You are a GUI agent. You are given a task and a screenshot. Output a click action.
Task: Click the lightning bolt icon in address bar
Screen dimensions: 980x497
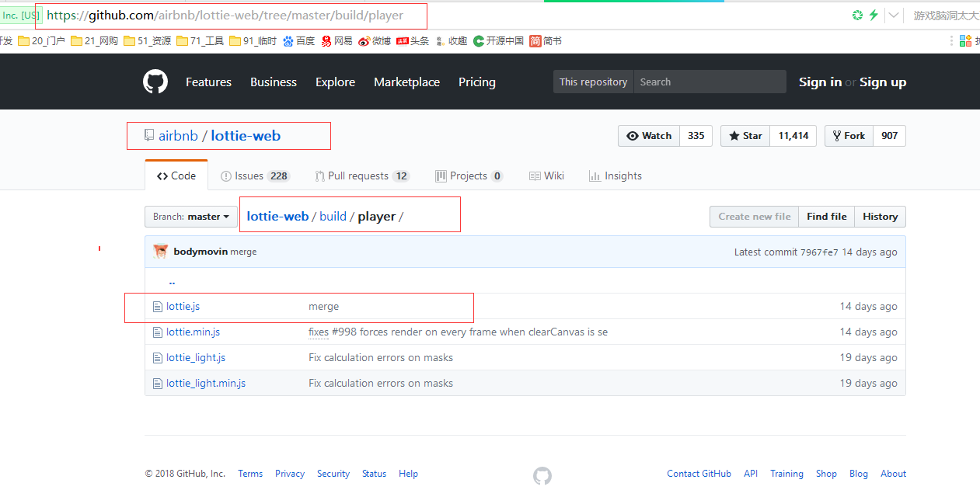click(x=874, y=15)
